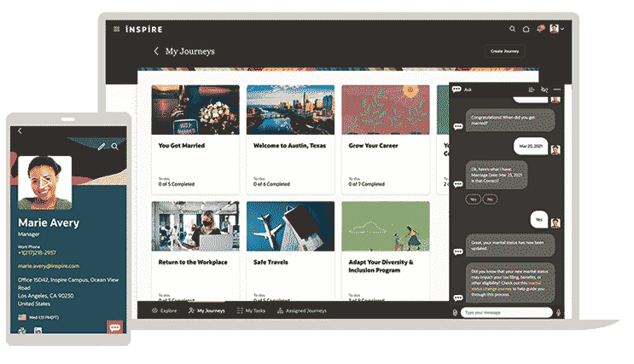Switch to the My Tasks tab
The width and height of the screenshot is (634, 364).
click(251, 310)
